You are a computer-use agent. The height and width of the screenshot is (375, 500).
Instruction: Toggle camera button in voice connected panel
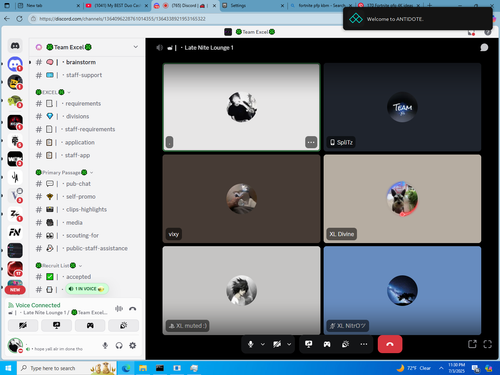(23, 325)
